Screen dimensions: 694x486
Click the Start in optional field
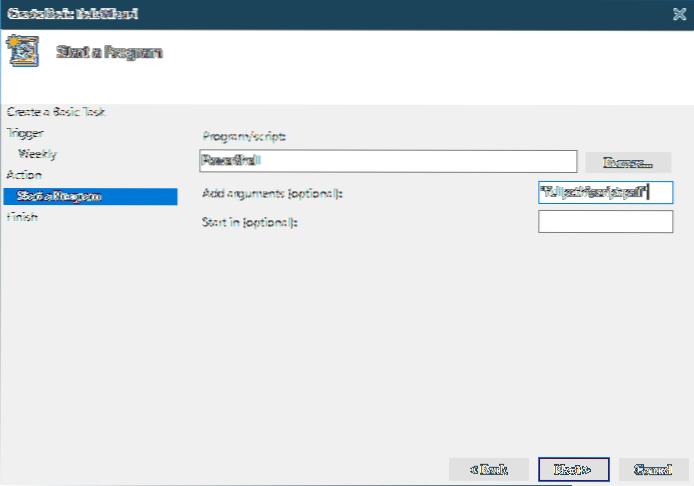[x=605, y=221]
